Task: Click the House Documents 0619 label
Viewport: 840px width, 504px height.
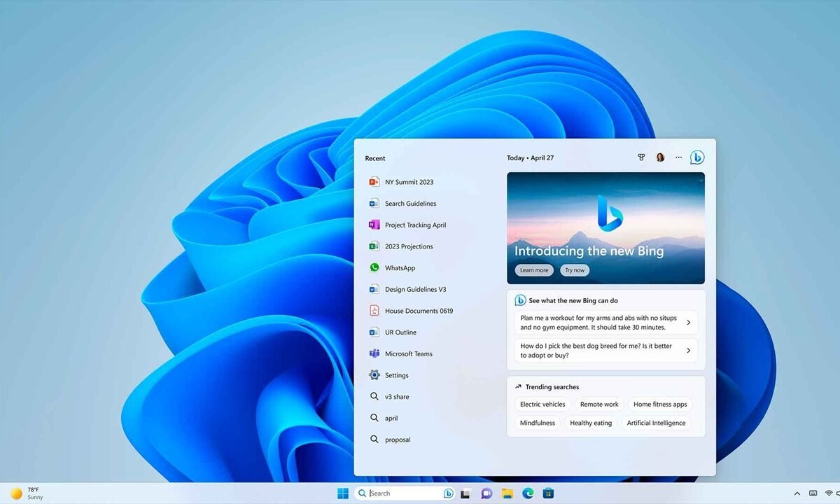Action: point(419,311)
